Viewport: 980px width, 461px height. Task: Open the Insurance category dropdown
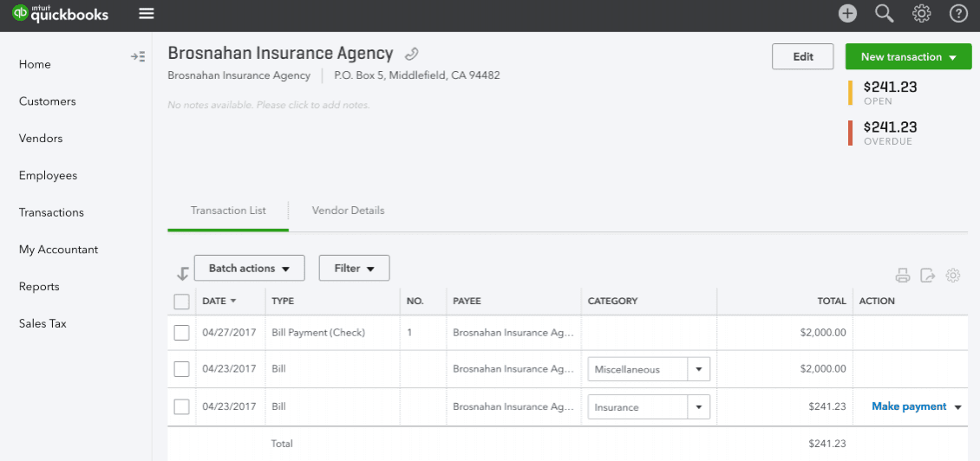tap(699, 407)
